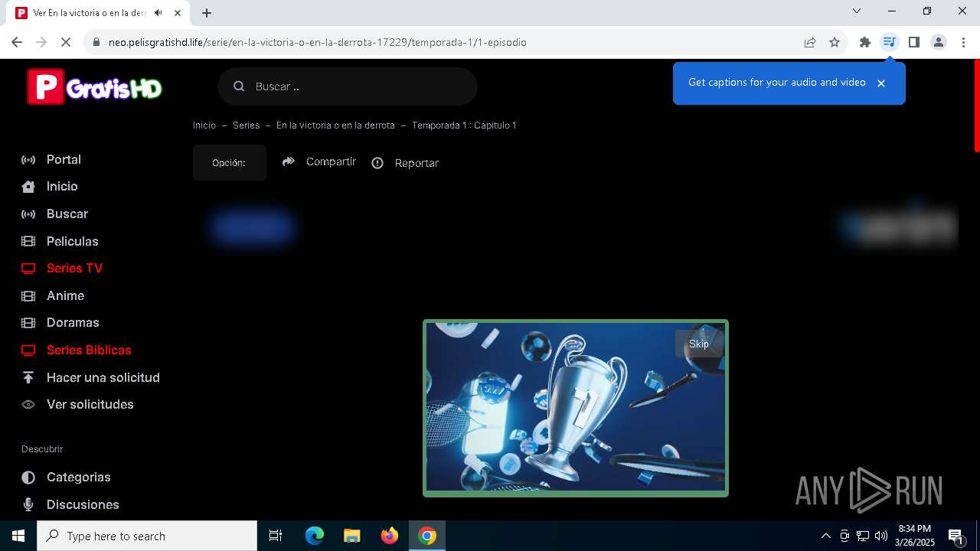Open media controls icon in toolbar
980x551 pixels.
[x=889, y=42]
